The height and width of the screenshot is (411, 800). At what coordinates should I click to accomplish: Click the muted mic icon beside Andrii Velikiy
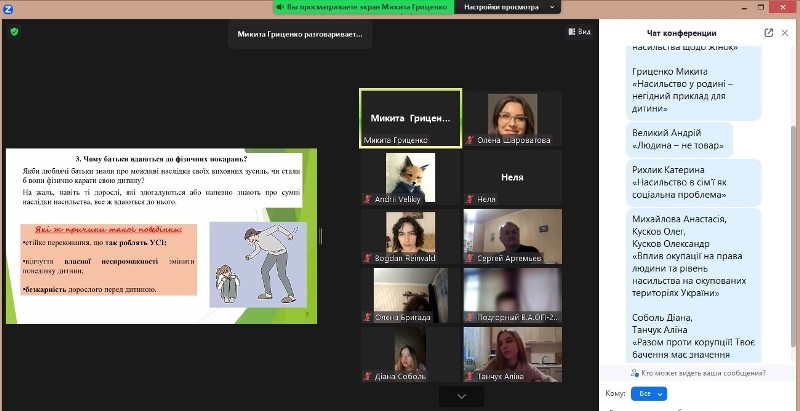[367, 200]
